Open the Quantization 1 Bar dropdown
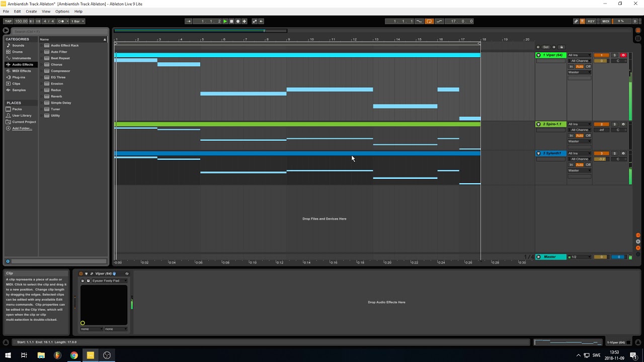Screen dimensions: 644x362 (77, 21)
